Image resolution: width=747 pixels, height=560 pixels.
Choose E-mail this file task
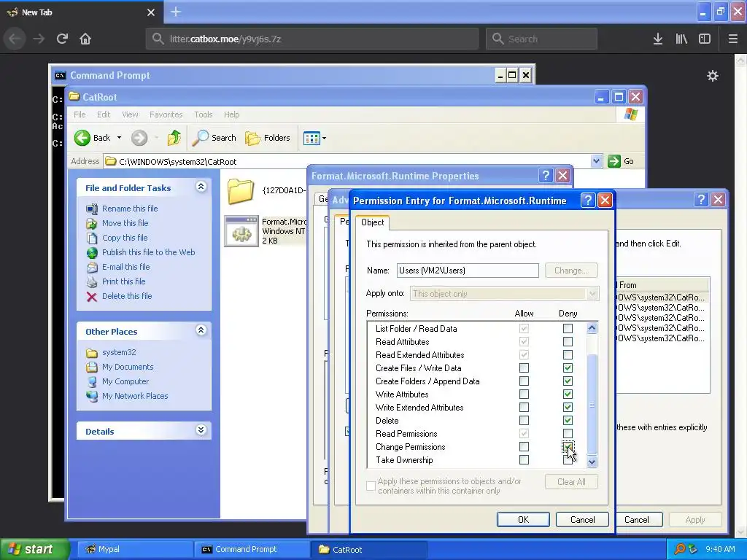(x=125, y=267)
